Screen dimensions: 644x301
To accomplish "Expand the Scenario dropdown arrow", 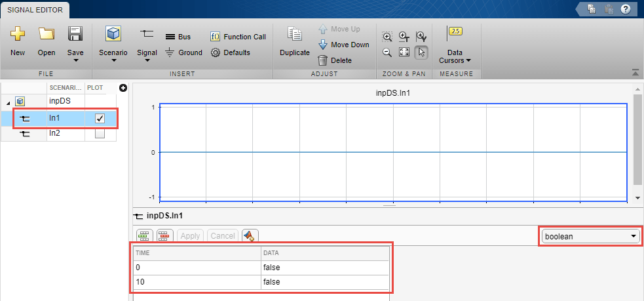I will 114,60.
